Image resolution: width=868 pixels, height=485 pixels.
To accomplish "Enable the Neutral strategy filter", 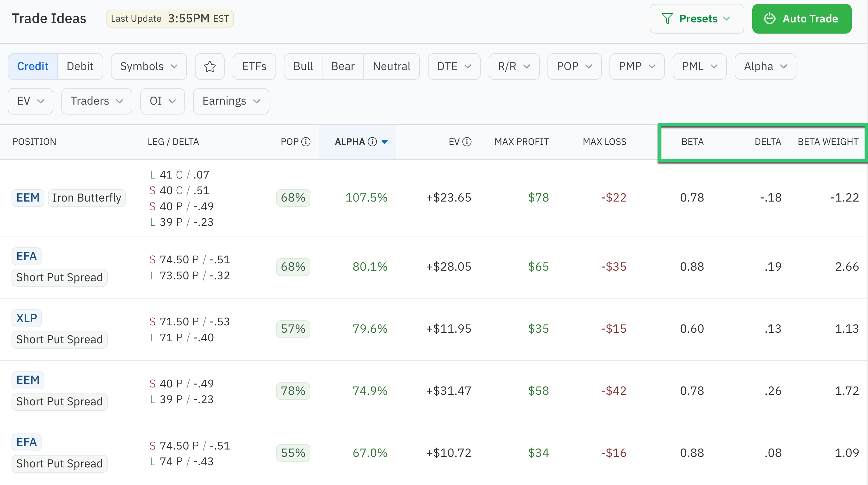I will click(391, 66).
